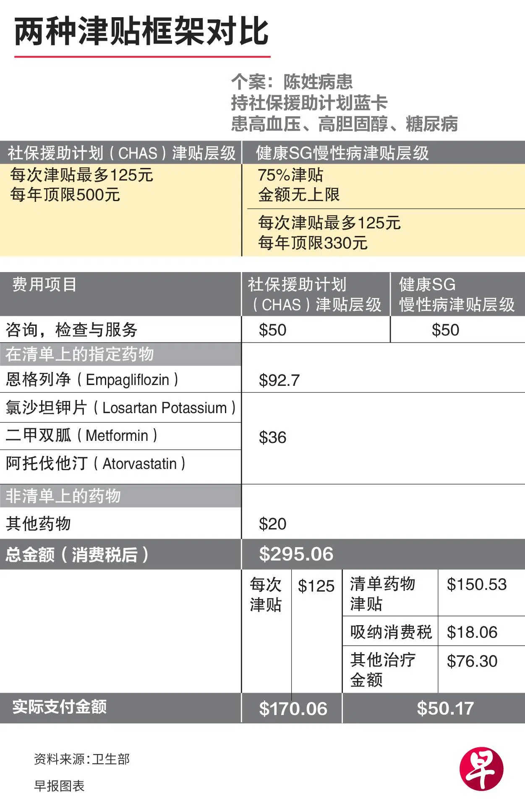Click the 社保援助计划（CHAS）津贴层级 header in the top table
The width and height of the screenshot is (525, 812).
(122, 153)
